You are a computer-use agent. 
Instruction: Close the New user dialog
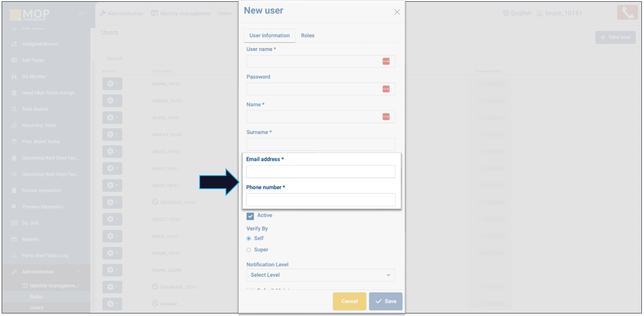tap(397, 12)
